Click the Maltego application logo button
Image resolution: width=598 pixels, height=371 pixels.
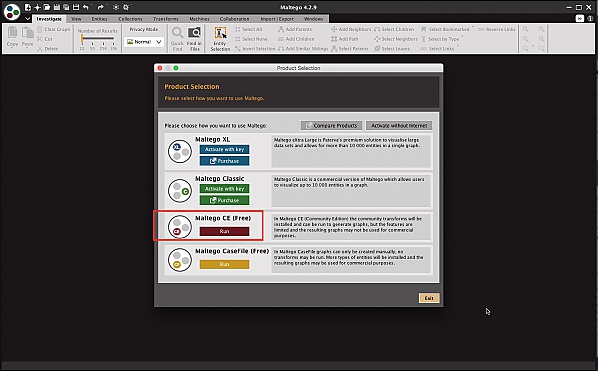pyautogui.click(x=12, y=12)
